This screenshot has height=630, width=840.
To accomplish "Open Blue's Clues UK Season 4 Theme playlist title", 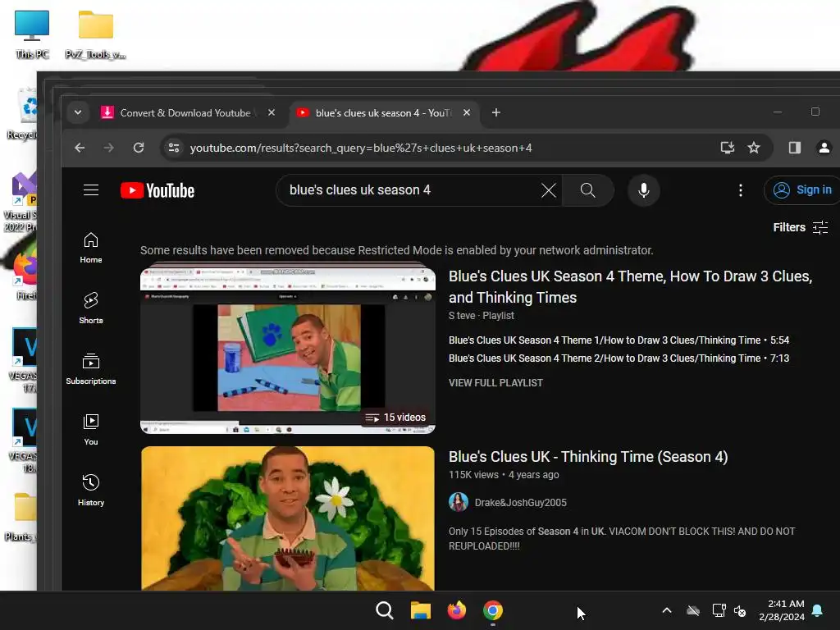I will click(x=630, y=286).
